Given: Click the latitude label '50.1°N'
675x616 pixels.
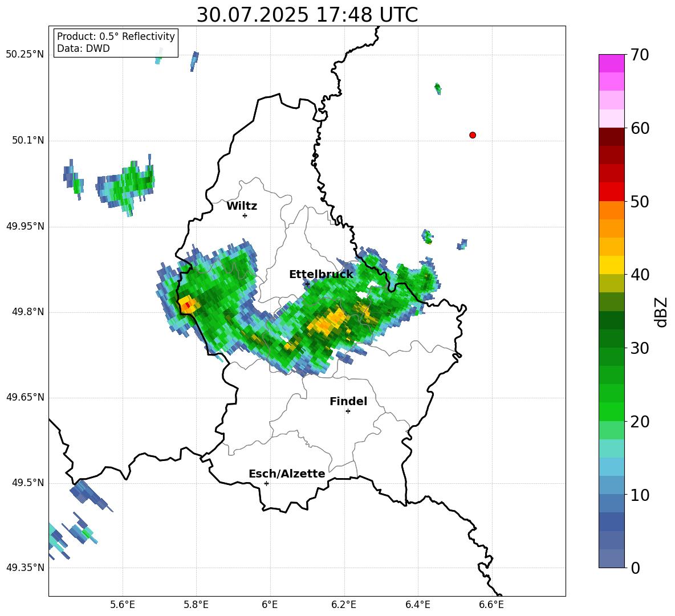Looking at the screenshot, I should point(28,141).
